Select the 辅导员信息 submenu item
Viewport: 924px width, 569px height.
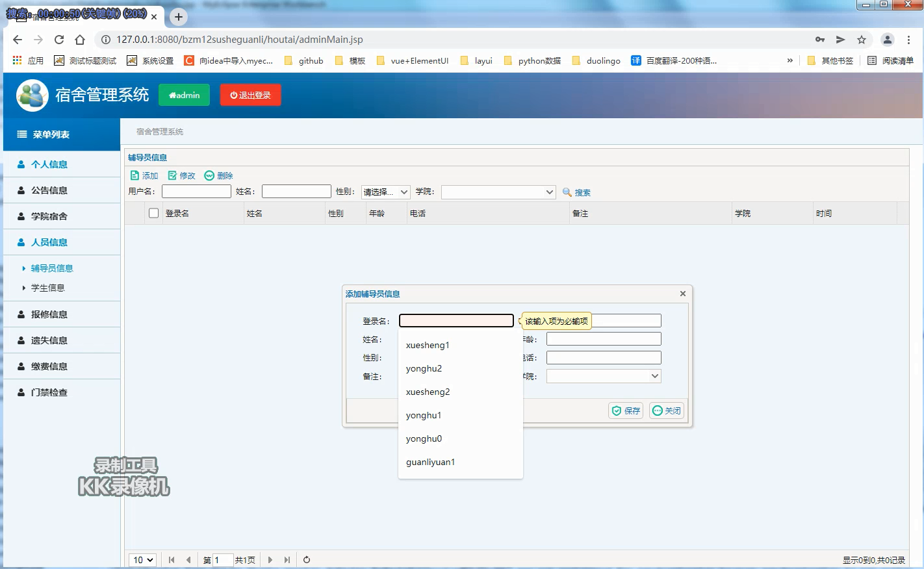52,268
